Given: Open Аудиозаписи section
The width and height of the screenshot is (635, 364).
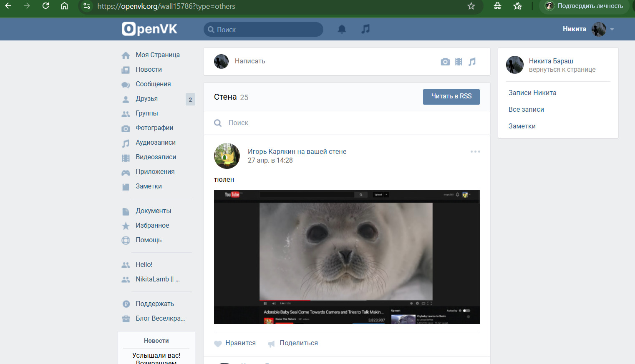Looking at the screenshot, I should coord(156,142).
